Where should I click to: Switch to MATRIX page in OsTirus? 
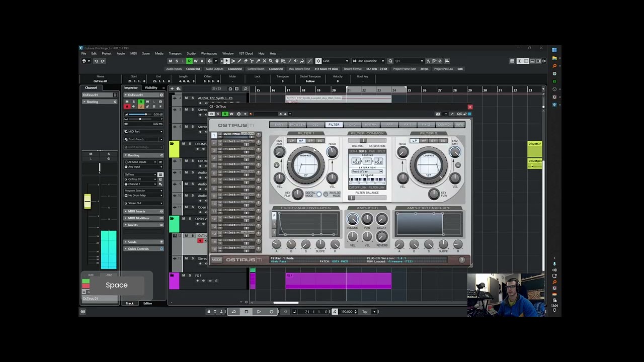(x=371, y=124)
